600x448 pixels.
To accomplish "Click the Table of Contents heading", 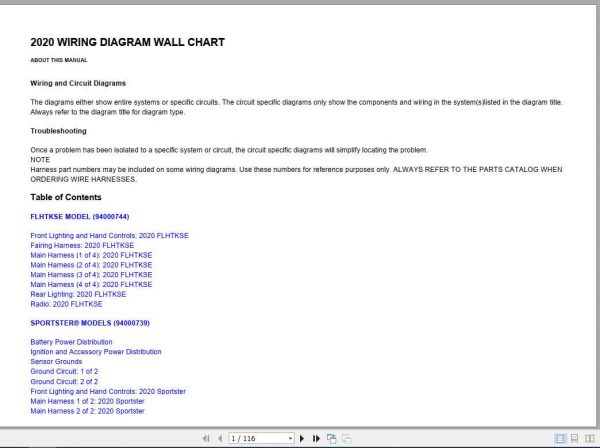I will pos(66,197).
